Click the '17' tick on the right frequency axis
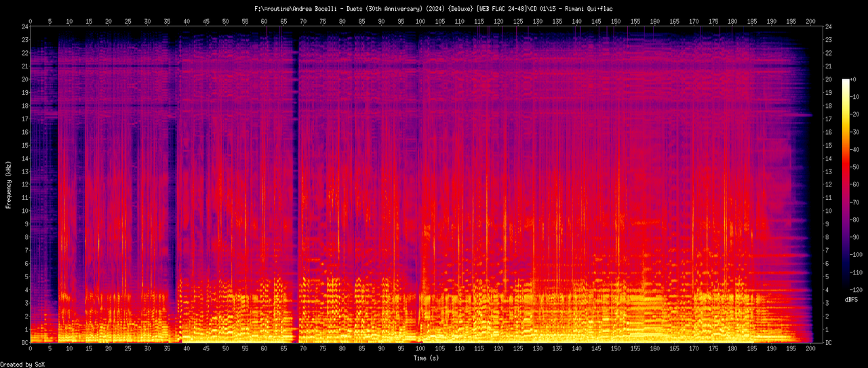The width and height of the screenshot is (868, 368). [x=829, y=119]
